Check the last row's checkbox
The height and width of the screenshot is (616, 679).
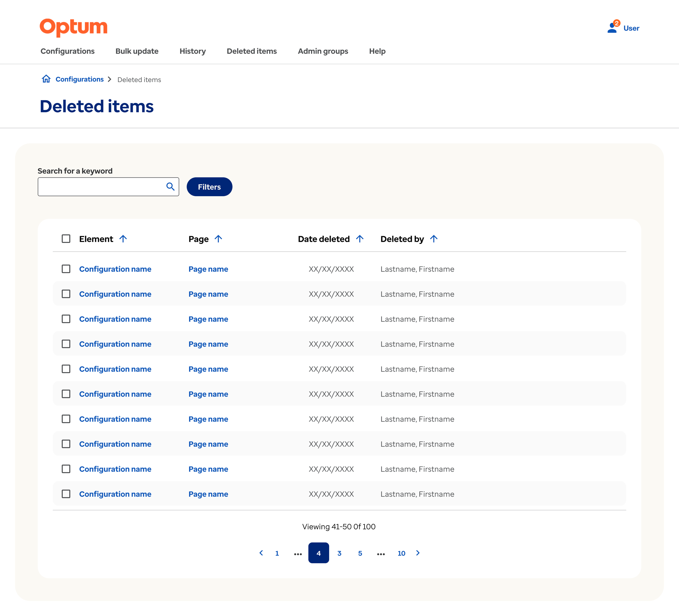coord(66,494)
